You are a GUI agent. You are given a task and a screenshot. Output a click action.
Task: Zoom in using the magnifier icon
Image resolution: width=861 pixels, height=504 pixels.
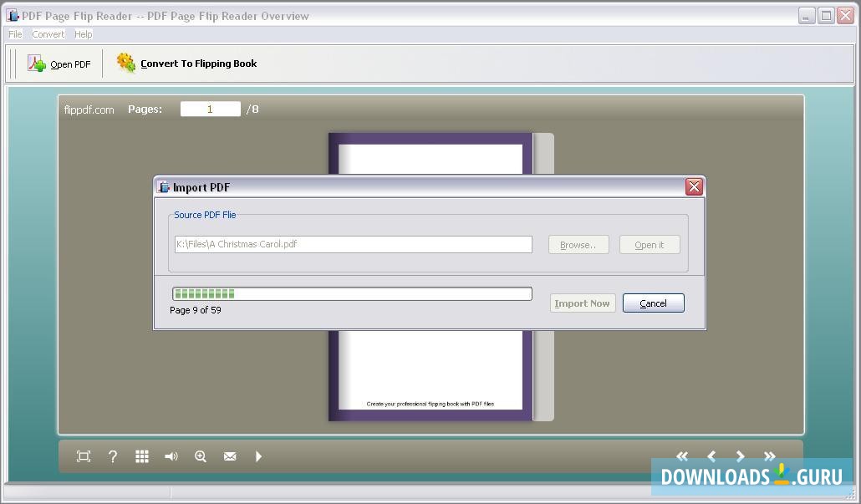(200, 456)
